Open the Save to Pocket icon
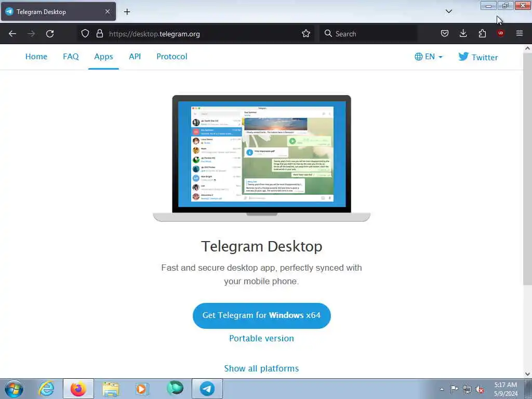The image size is (532, 399). tap(445, 33)
